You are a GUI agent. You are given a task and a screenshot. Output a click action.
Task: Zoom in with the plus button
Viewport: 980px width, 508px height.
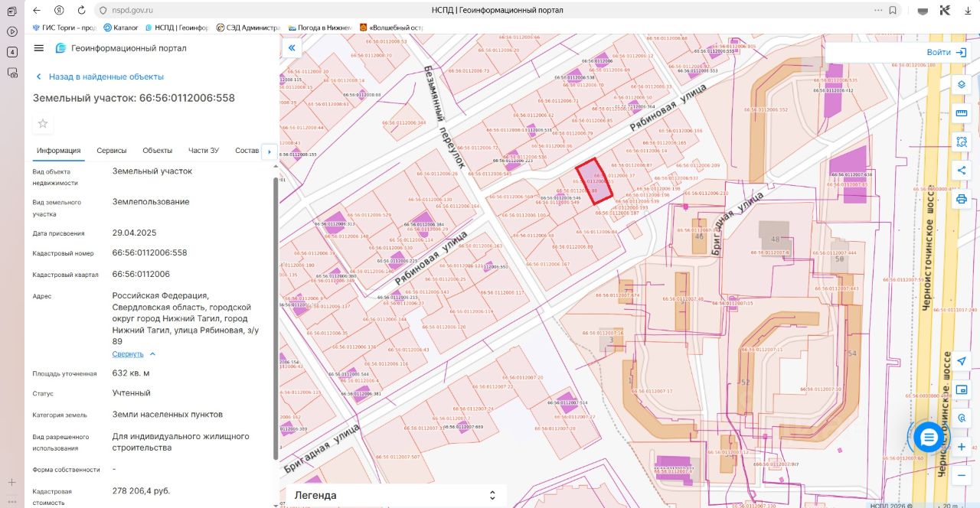coord(962,447)
